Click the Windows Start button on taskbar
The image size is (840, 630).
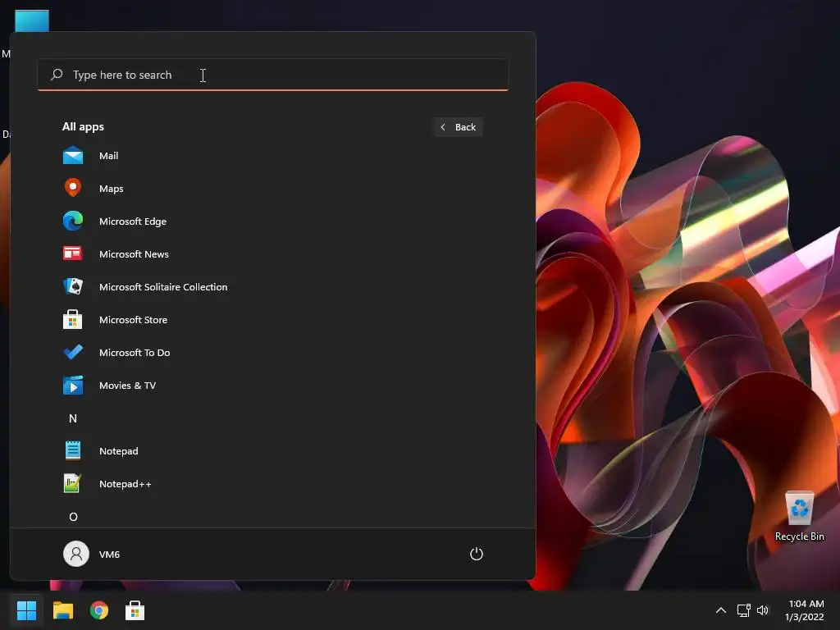(x=26, y=610)
